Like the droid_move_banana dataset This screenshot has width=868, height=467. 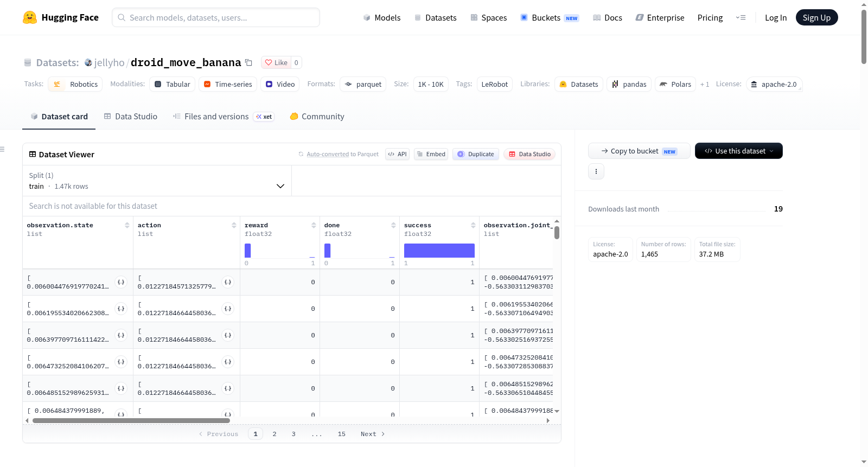pos(276,62)
